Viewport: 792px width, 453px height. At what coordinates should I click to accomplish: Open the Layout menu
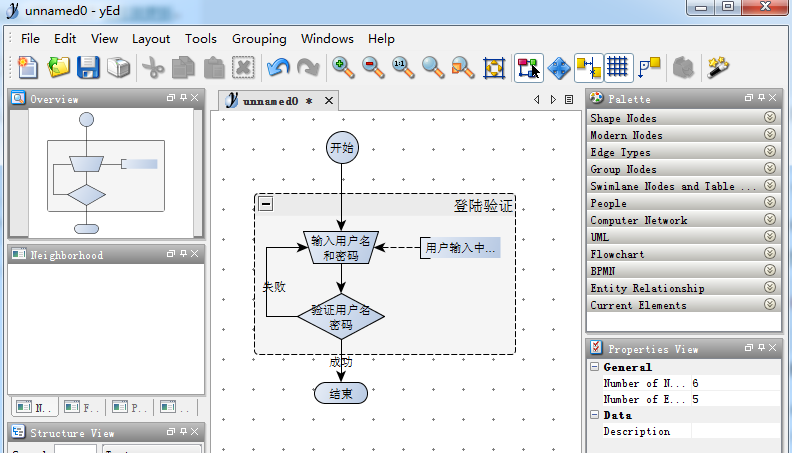151,39
